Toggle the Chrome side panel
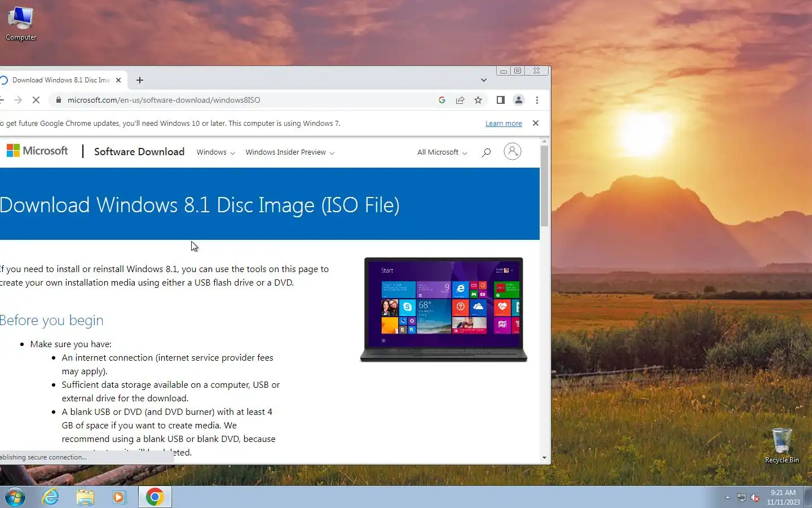Image resolution: width=812 pixels, height=508 pixels. point(500,100)
